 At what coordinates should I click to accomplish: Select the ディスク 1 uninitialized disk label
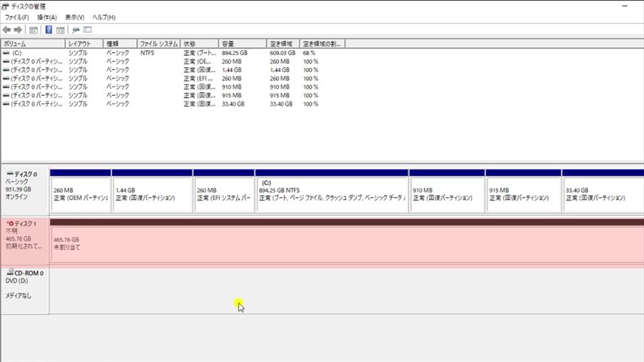pos(25,242)
